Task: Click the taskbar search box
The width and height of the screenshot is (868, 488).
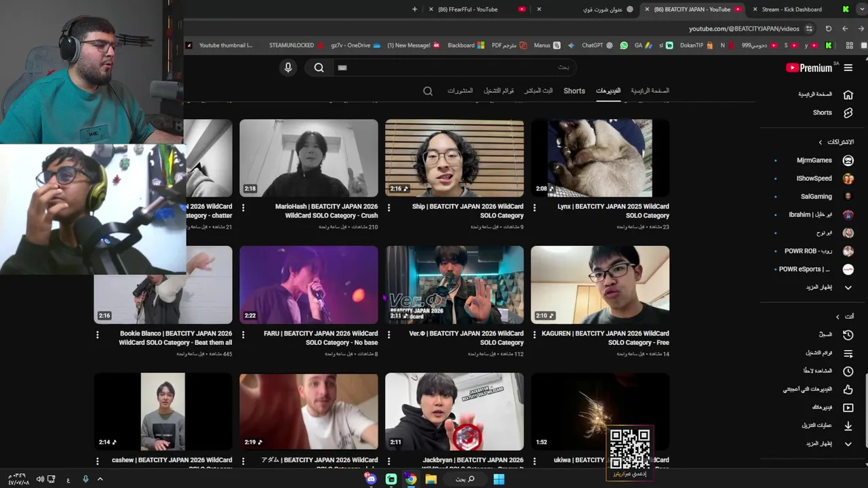Action: coord(465,479)
